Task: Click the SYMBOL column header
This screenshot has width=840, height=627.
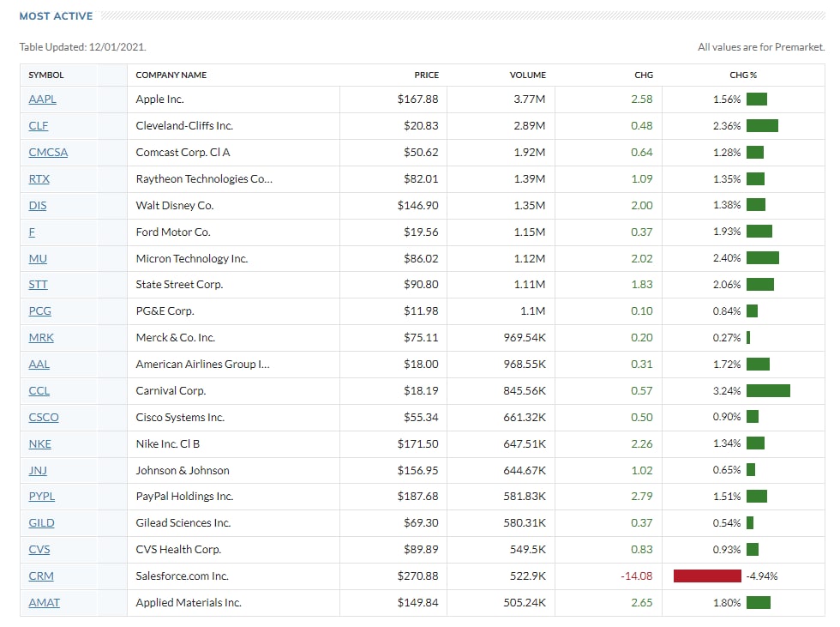Action: 46,75
